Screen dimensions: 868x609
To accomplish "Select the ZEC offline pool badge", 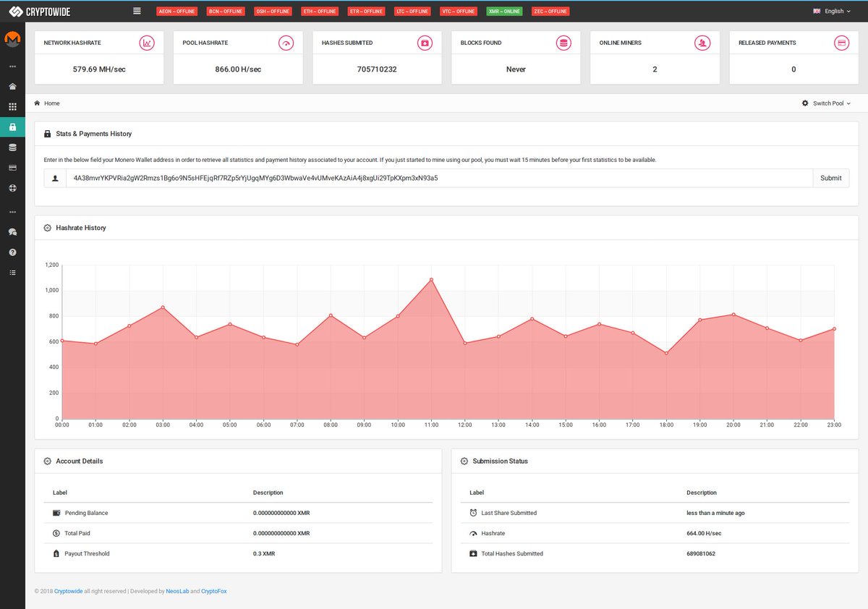I will click(550, 12).
